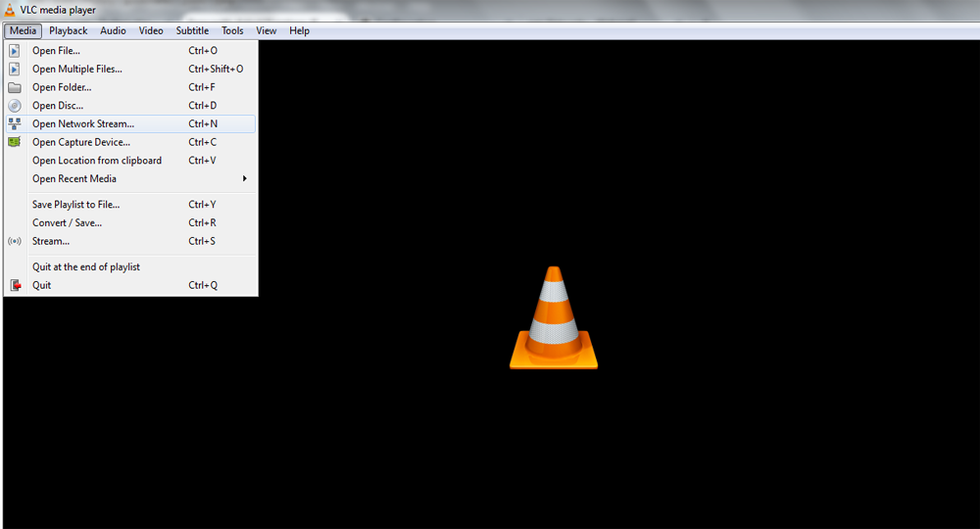The width and height of the screenshot is (980, 529).
Task: Choose Open Multiple Files... entry
Action: coord(130,69)
